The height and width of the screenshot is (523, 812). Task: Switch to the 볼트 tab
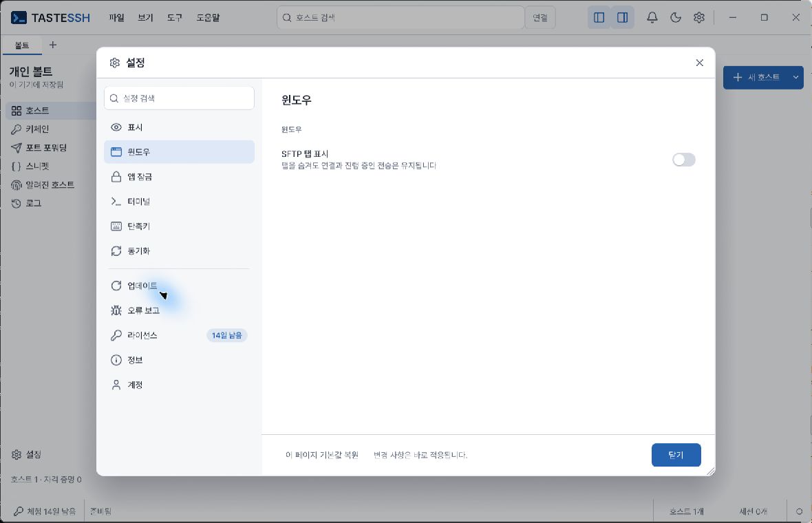pyautogui.click(x=22, y=45)
